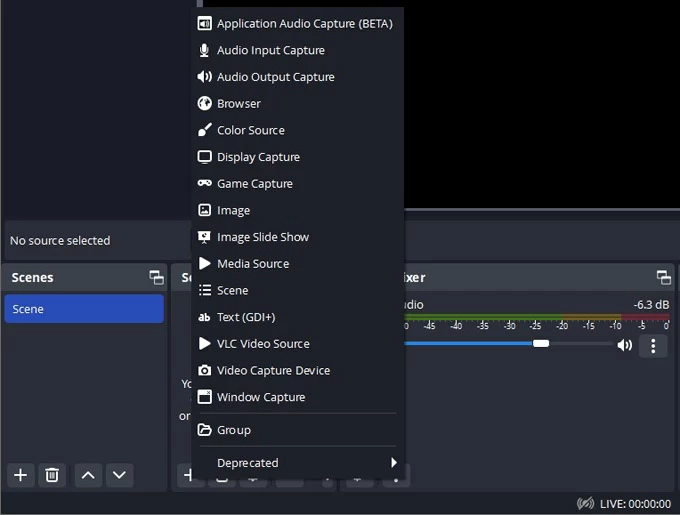Choose Video Capture Device
The width and height of the screenshot is (680, 515).
point(298,371)
